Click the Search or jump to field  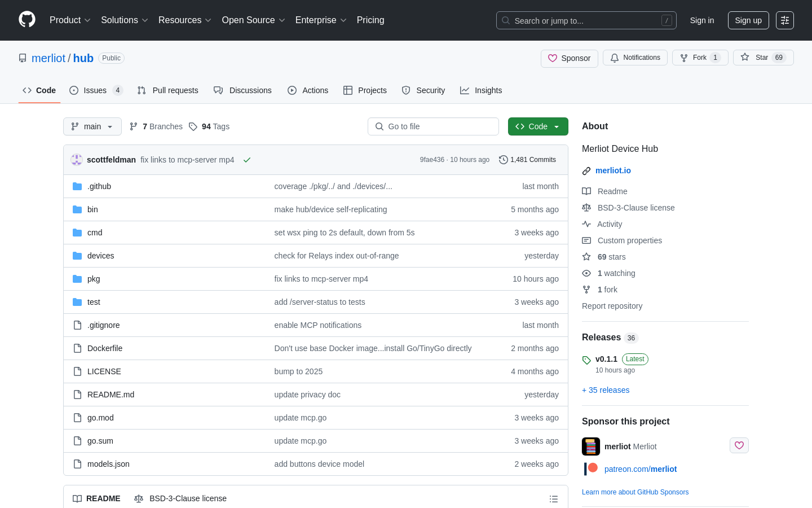click(586, 20)
